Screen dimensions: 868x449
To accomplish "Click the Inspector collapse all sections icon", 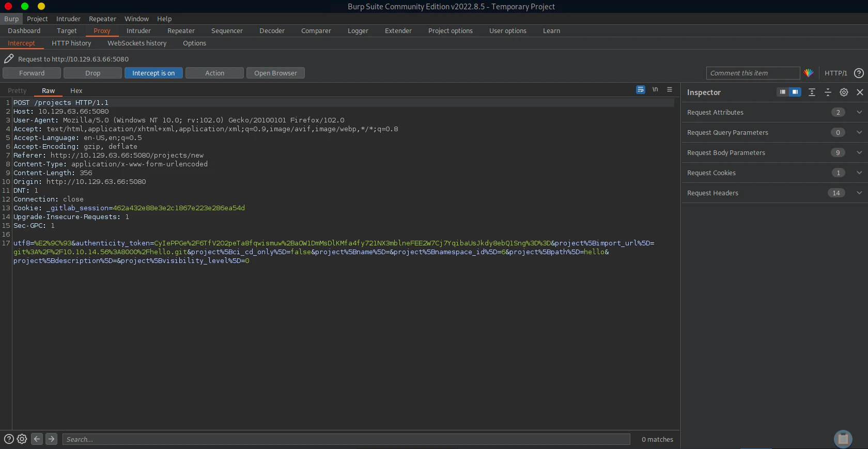I will [x=828, y=92].
